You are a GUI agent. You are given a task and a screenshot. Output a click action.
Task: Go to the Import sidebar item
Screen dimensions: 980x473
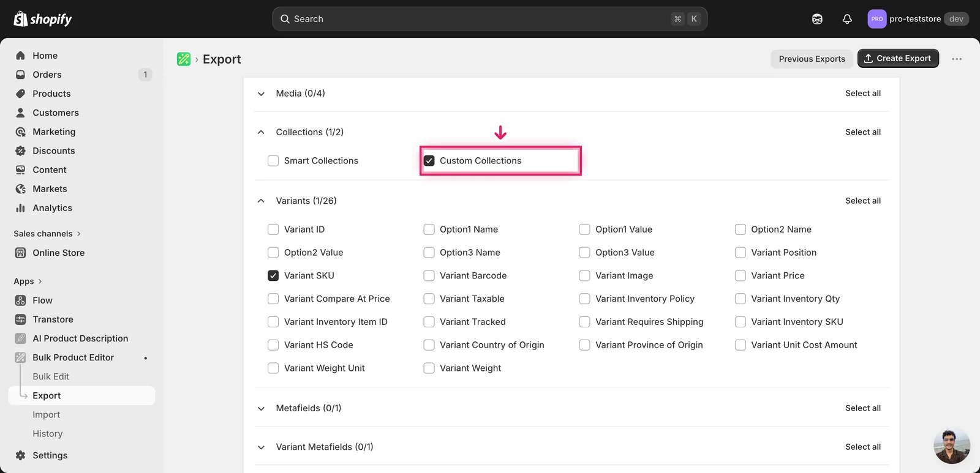[47, 414]
